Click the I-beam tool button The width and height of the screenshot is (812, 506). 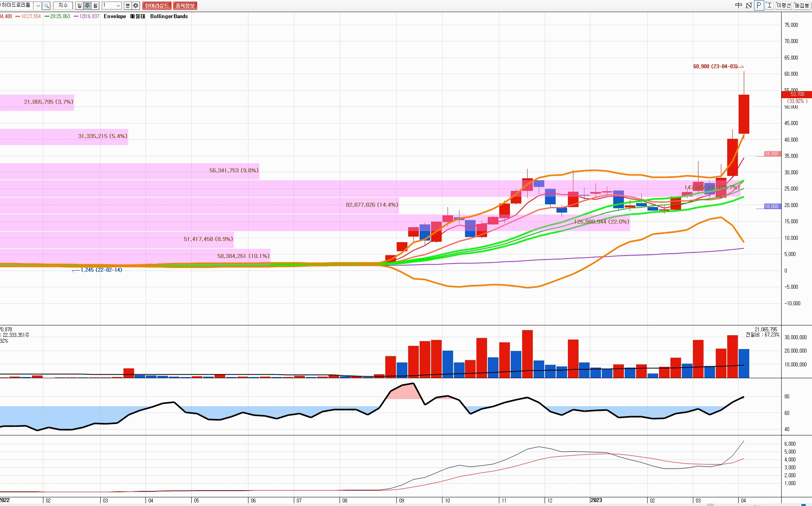(x=769, y=5)
